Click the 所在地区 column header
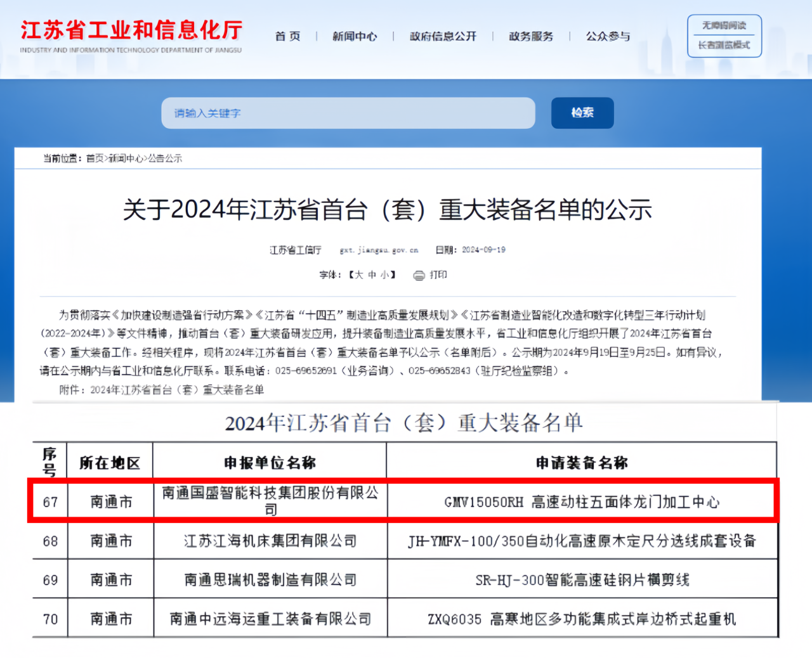Image resolution: width=812 pixels, height=658 pixels. coord(110,463)
